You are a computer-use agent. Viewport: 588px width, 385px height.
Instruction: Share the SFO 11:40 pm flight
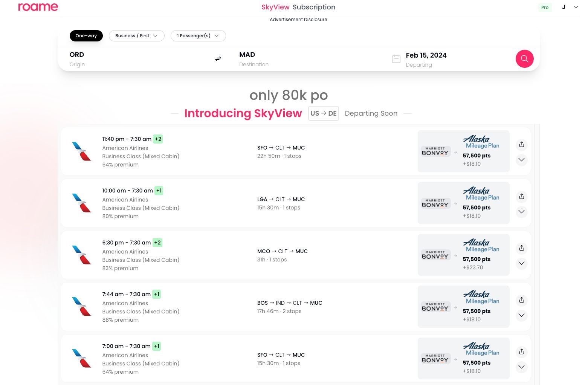click(x=521, y=144)
